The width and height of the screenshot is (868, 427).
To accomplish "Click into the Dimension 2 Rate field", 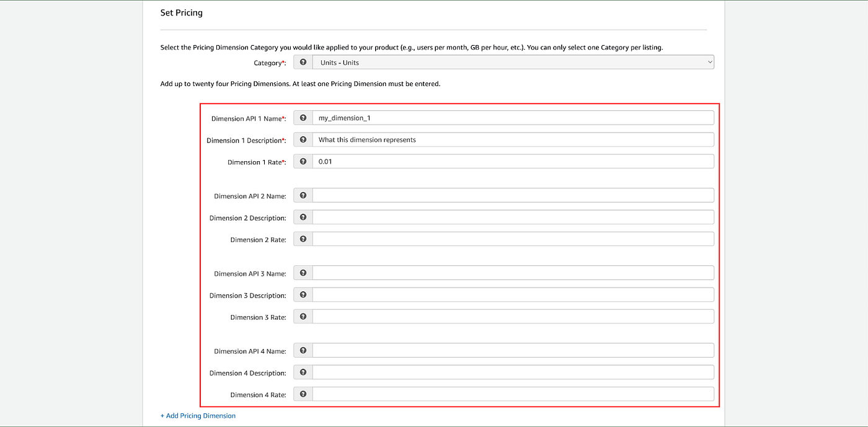I will point(513,239).
